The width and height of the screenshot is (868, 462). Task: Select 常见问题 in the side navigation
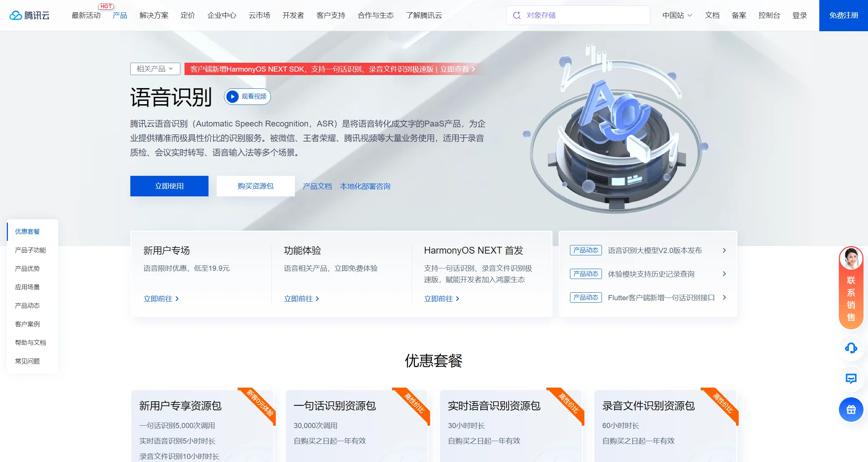[27, 361]
